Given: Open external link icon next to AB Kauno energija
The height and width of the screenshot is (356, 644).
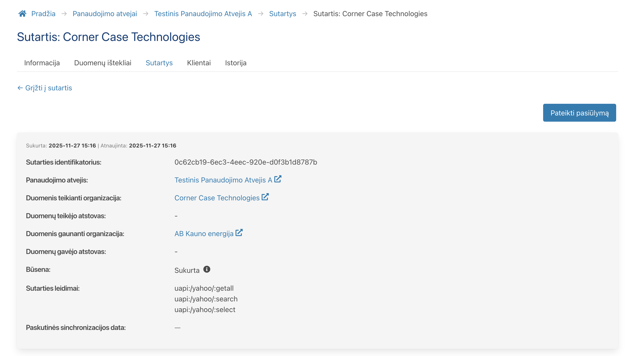Looking at the screenshot, I should (x=239, y=233).
